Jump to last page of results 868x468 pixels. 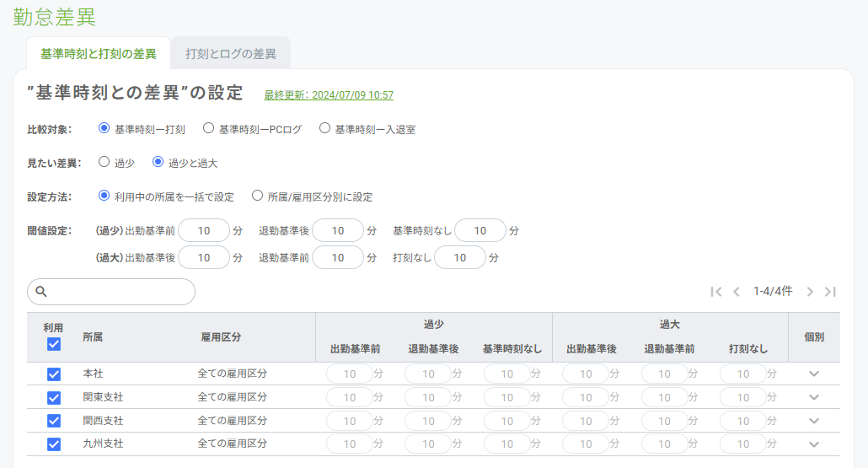pyautogui.click(x=830, y=292)
